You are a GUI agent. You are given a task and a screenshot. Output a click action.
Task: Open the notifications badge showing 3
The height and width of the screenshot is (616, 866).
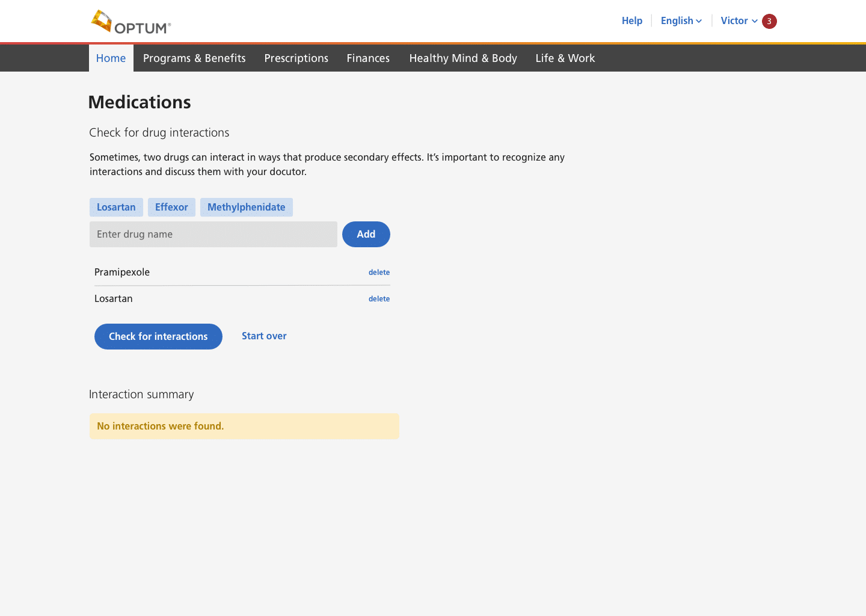pos(769,21)
